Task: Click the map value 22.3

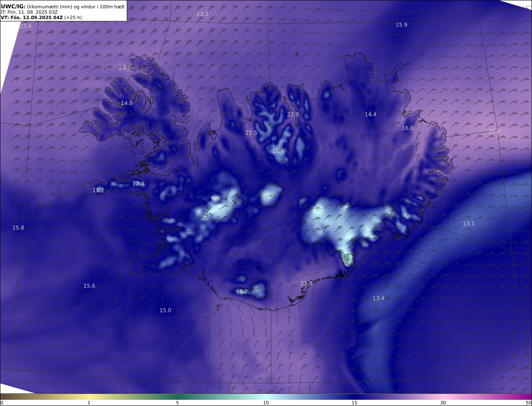Action: pos(306,283)
